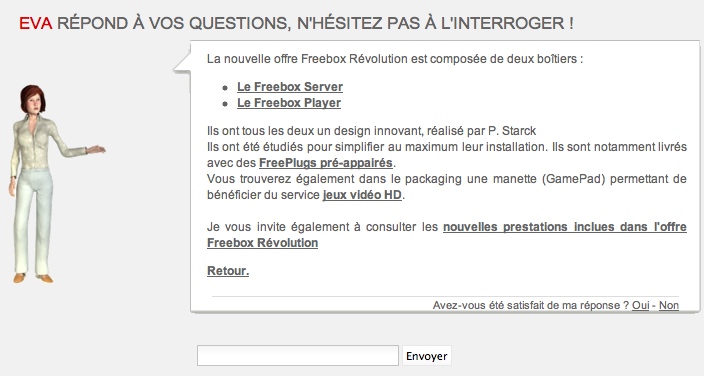
Task: Click EVA's outstretched pointing hand
Action: click(x=96, y=150)
